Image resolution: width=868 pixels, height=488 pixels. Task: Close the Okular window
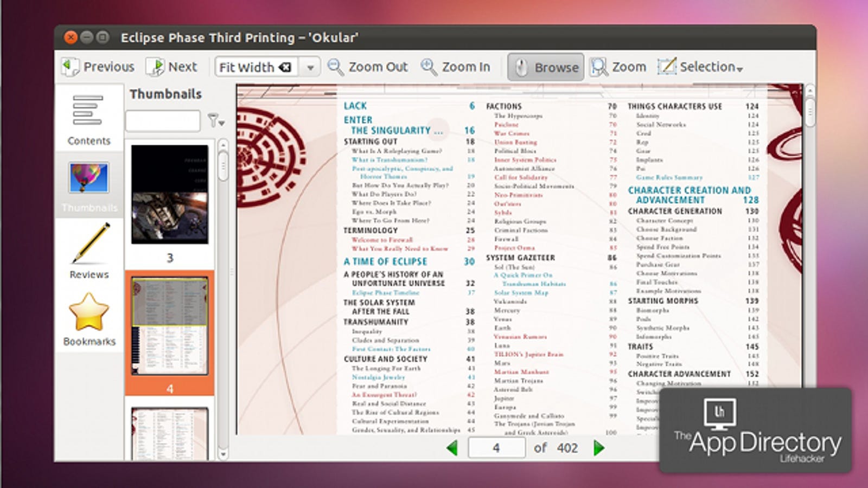coord(71,37)
